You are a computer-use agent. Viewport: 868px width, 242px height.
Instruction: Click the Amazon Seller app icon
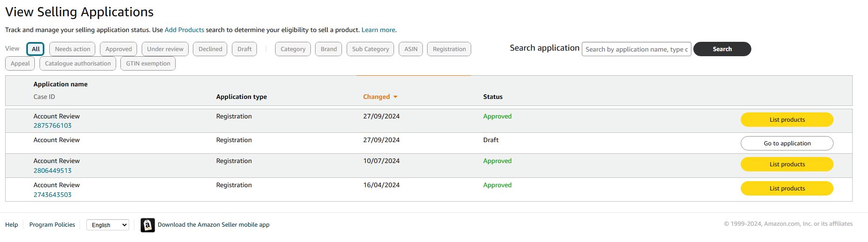(x=148, y=225)
